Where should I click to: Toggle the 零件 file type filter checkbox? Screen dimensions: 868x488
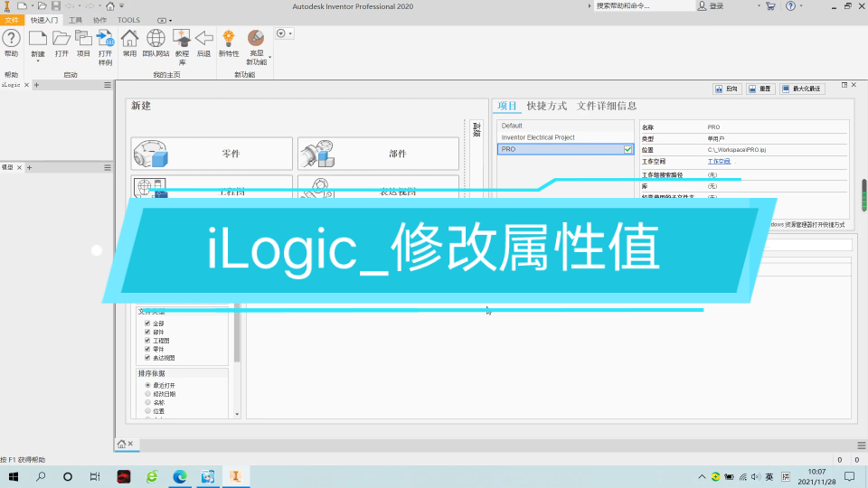coord(147,349)
